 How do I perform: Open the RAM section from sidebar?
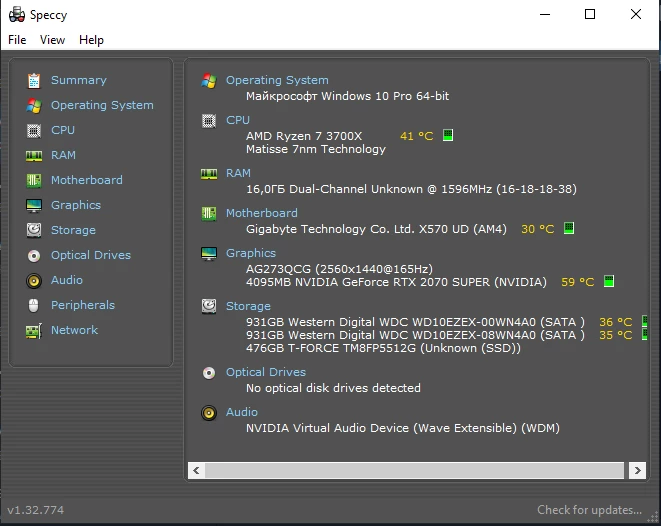point(63,155)
